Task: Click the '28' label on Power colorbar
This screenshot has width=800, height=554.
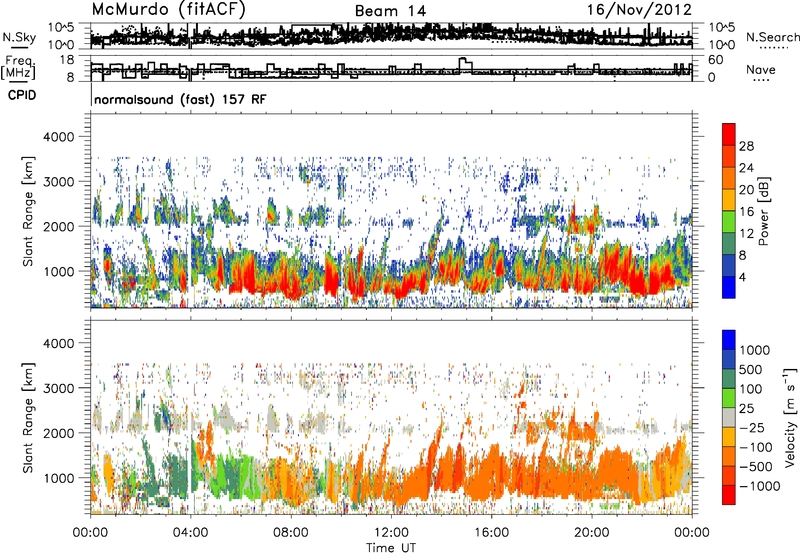Action: pyautogui.click(x=746, y=146)
